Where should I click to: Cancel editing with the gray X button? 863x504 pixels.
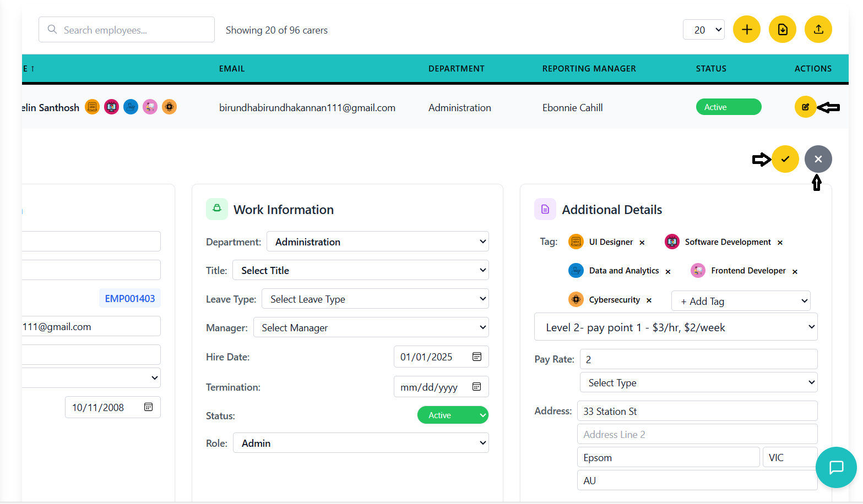[x=818, y=159]
